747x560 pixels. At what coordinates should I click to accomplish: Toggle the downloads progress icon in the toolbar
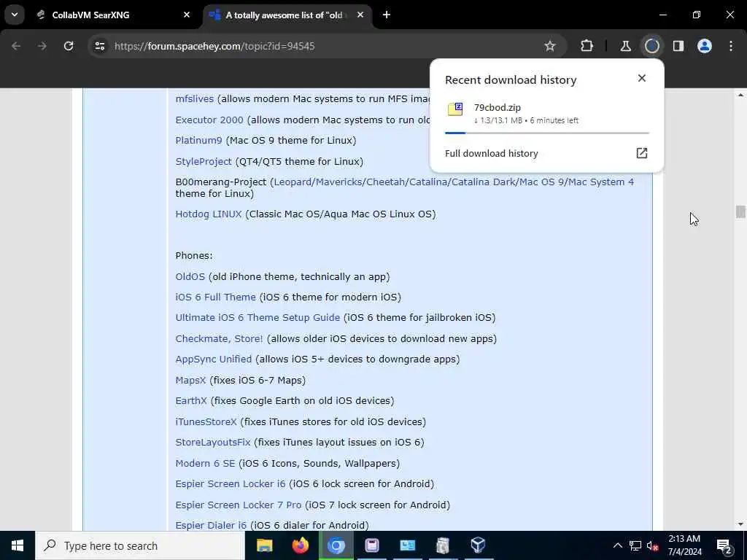(x=651, y=46)
